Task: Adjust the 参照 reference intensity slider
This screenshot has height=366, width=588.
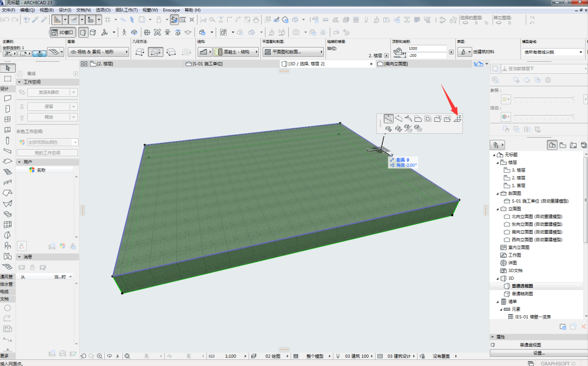Action: tap(544, 98)
